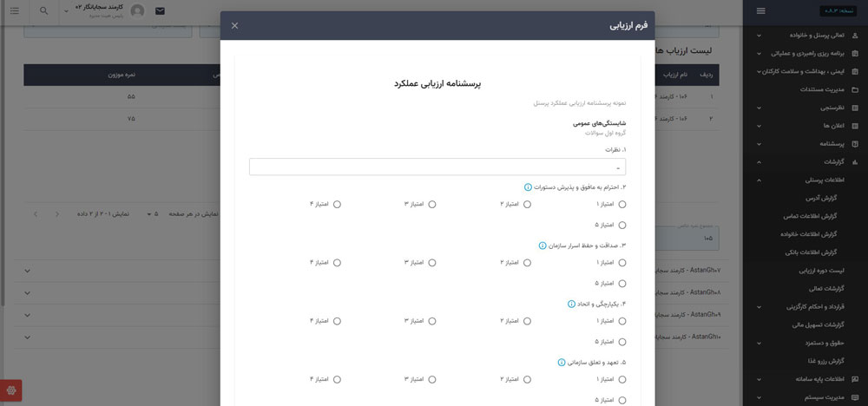The height and width of the screenshot is (406, 868).
Task: Click info icon beside احترام به مافوق question
Action: pos(527,187)
